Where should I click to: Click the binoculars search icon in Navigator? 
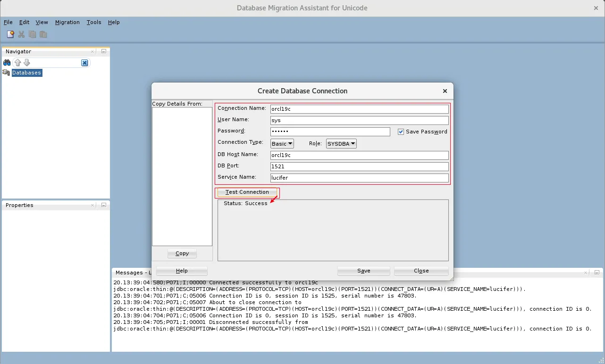7,63
